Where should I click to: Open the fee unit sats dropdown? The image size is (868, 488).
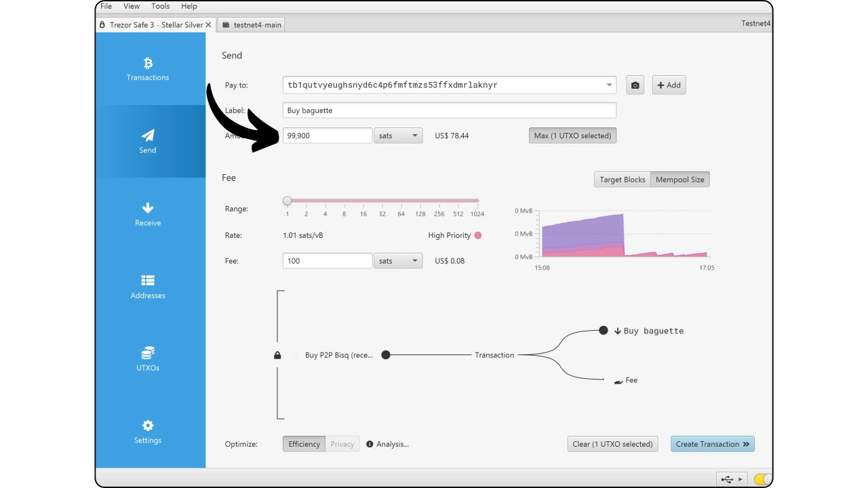tap(398, 261)
